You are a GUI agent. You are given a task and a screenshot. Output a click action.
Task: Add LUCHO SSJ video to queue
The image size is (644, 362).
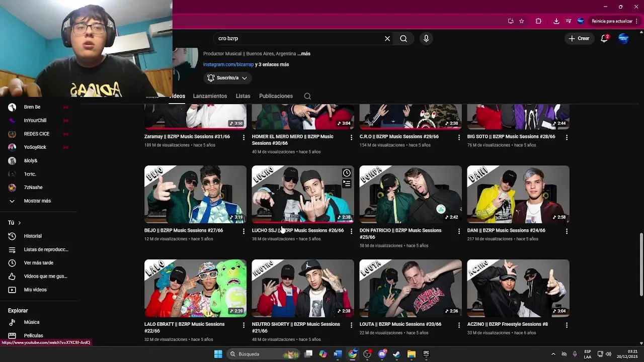click(347, 184)
